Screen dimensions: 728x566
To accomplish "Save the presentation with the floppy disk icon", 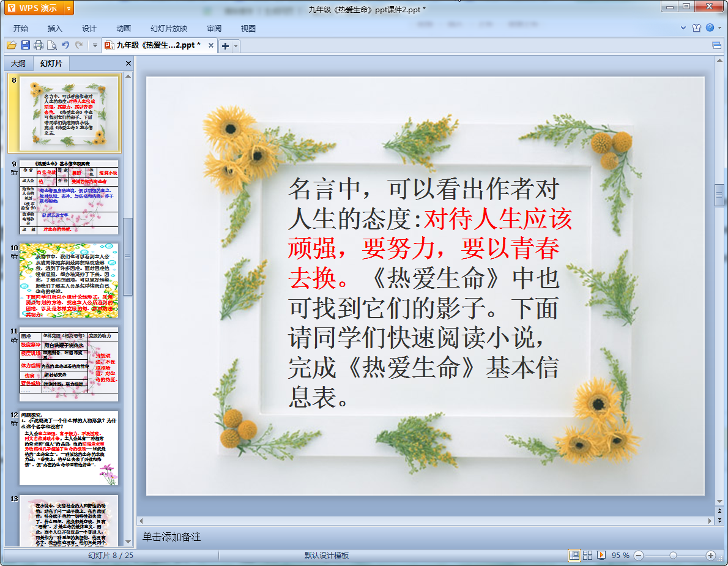I will tap(25, 45).
